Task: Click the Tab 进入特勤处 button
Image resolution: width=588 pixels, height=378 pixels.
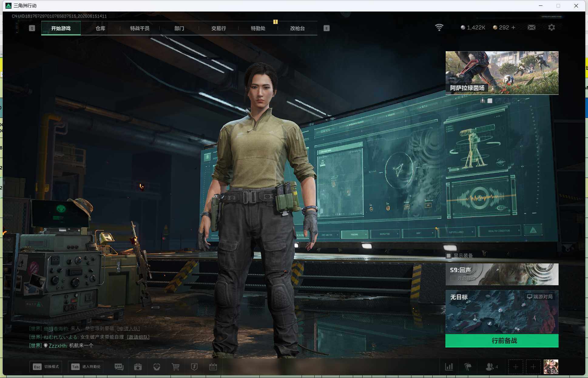Action: 86,367
